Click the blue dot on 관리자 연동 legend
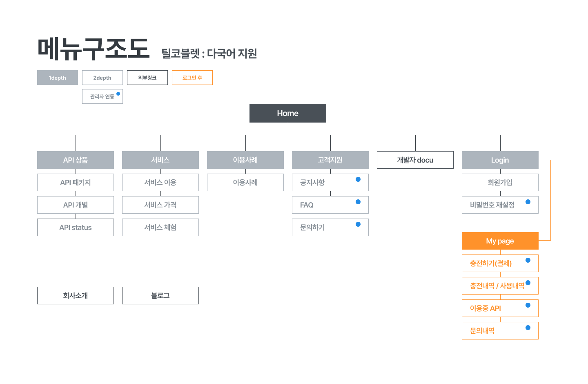588x384 pixels. (118, 94)
